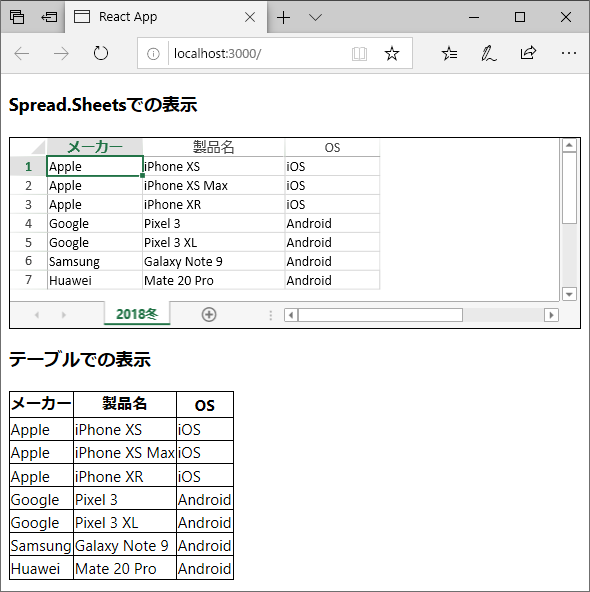
Task: Click Apple cell in spreadsheet row 2
Action: coord(95,185)
